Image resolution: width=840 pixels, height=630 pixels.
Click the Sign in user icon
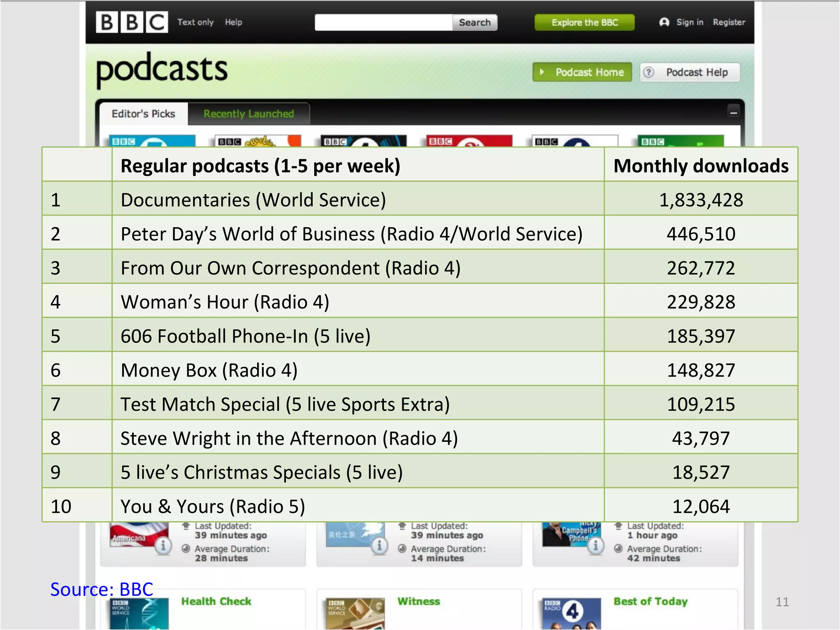pos(664,22)
